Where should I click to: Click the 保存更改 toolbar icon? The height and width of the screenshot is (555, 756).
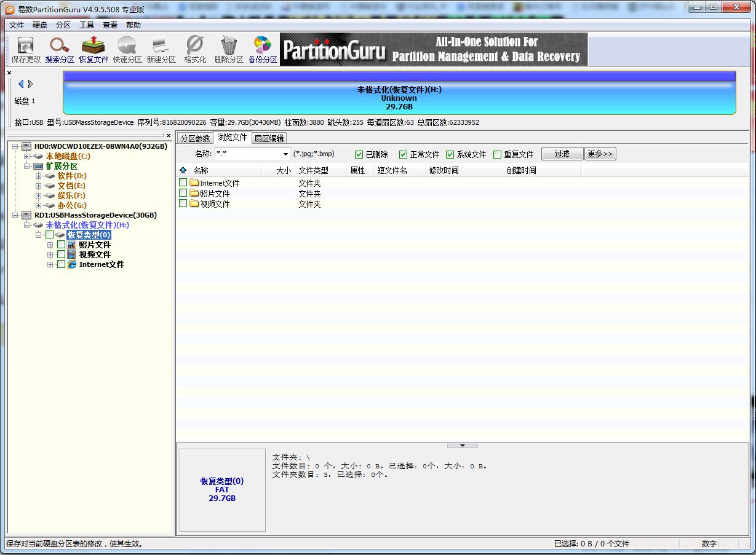[x=25, y=49]
